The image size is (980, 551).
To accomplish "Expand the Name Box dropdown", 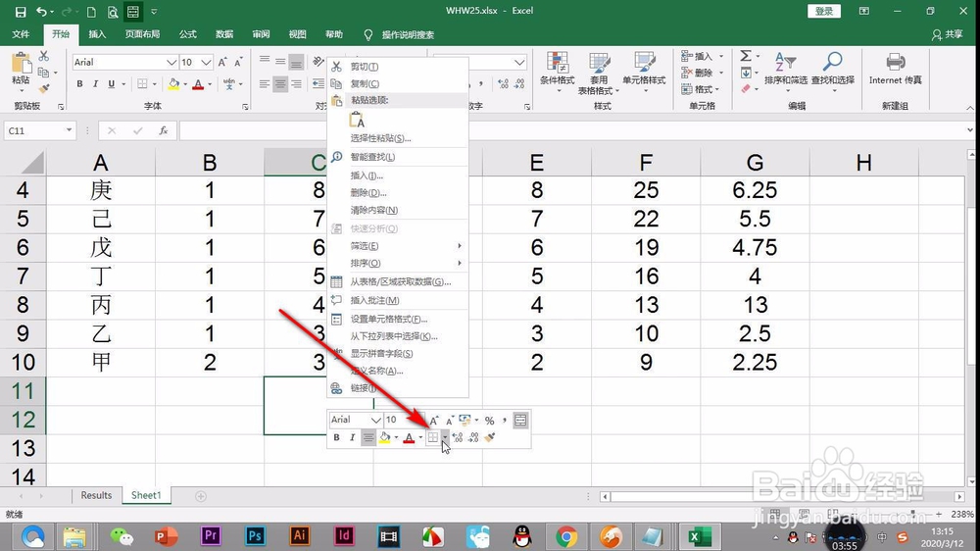I will pos(69,130).
